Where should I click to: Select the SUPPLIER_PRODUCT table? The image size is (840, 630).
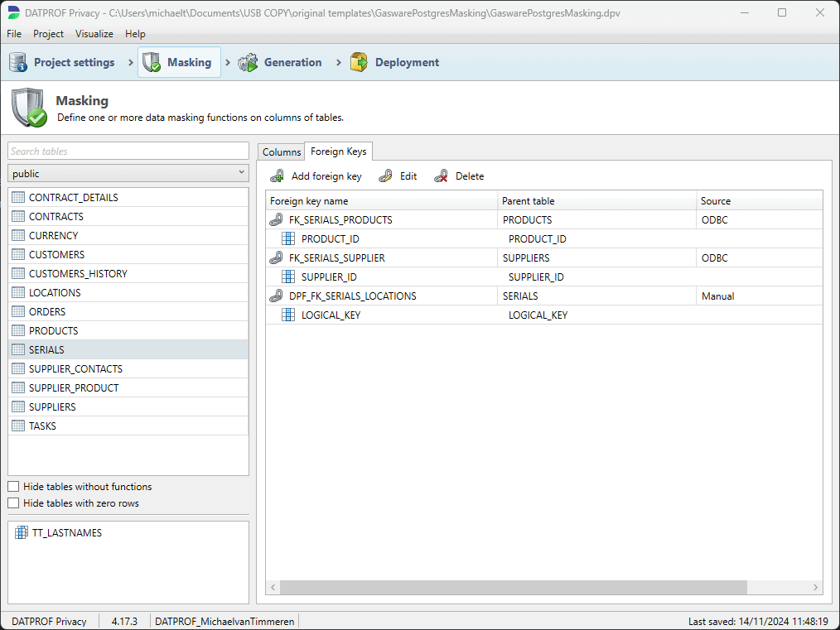coord(74,388)
